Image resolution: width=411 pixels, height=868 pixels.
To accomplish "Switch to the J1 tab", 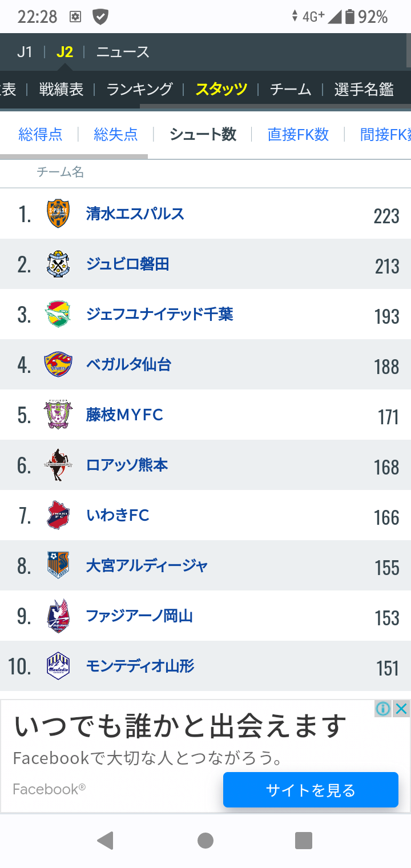I will click(25, 52).
